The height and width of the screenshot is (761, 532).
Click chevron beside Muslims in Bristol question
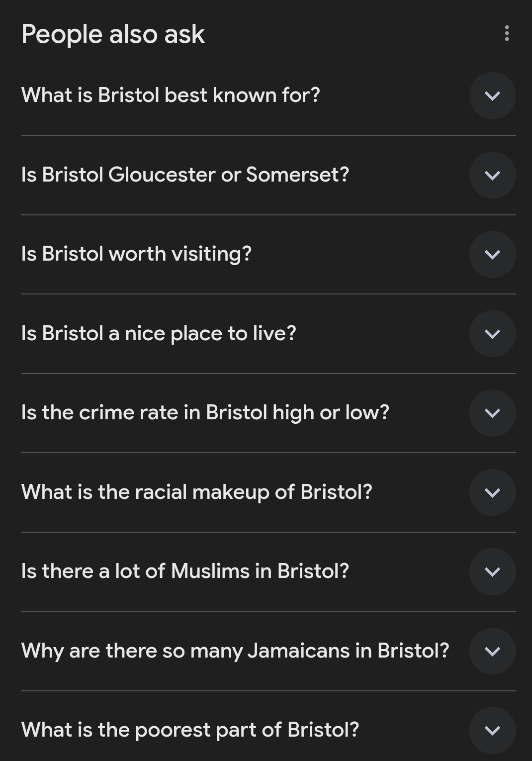(x=492, y=571)
